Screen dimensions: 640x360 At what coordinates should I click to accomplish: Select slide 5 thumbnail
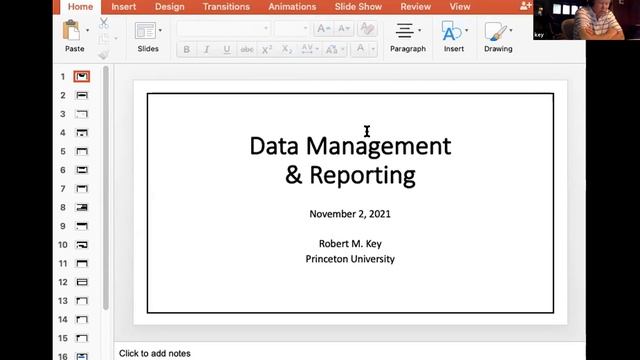pos(82,151)
